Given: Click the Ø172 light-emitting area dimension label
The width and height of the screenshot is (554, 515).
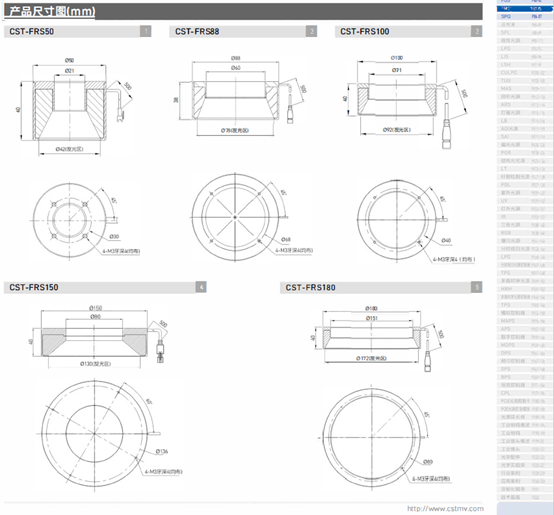Looking at the screenshot, I should coord(371,358).
